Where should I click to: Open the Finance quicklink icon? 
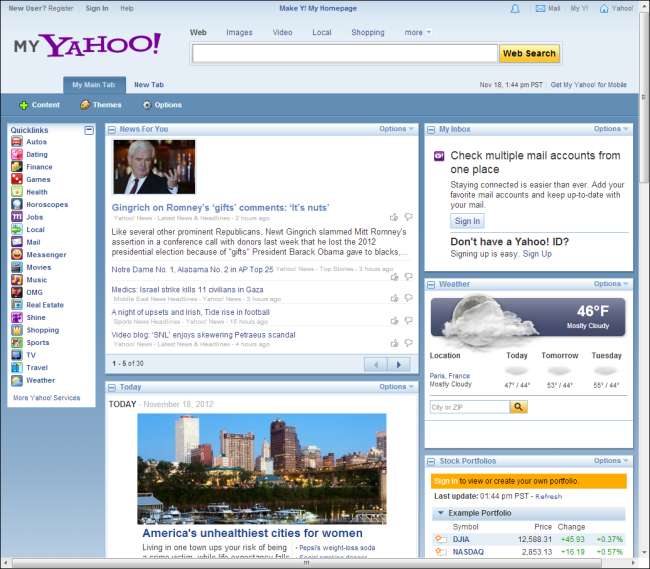[17, 167]
